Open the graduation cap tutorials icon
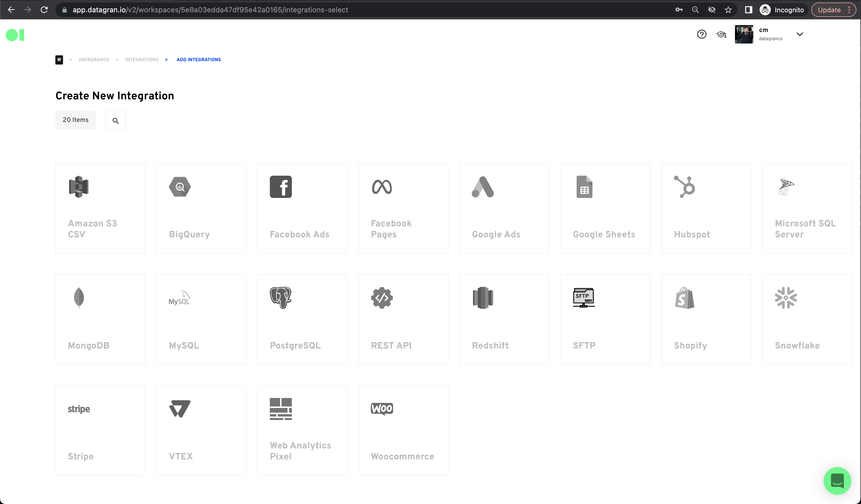Viewport: 861px width, 504px height. coord(721,34)
